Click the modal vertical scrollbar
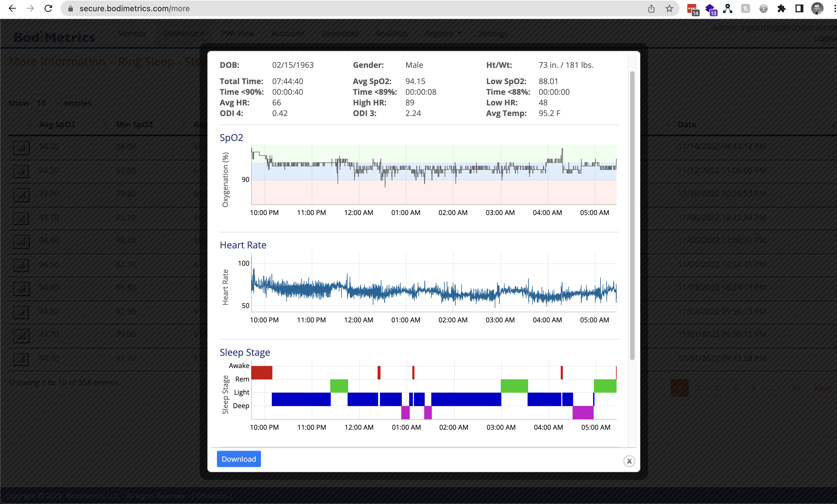Screen dimensions: 837x504 coord(632,216)
